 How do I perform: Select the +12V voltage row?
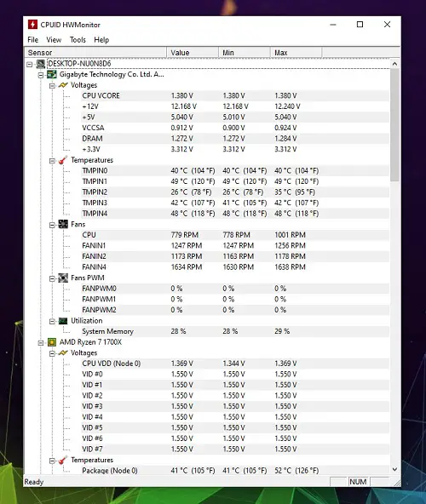pyautogui.click(x=235, y=106)
